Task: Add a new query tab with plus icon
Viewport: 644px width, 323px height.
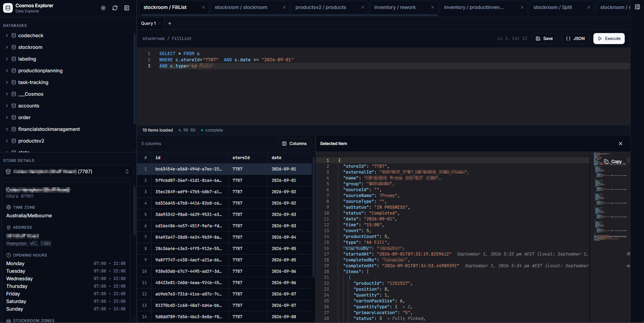Action: (x=170, y=23)
